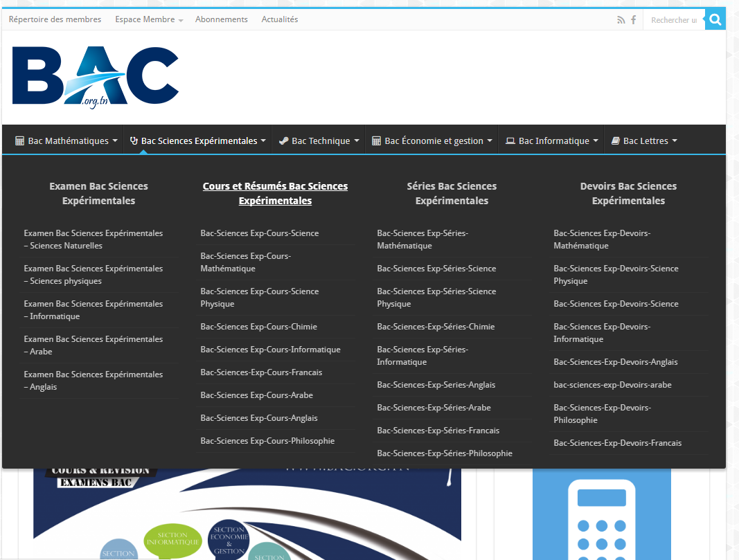Open Bac-Sciences-Exp-Devoirs-Anglais link
Image resolution: width=739 pixels, height=560 pixels.
pyautogui.click(x=615, y=362)
